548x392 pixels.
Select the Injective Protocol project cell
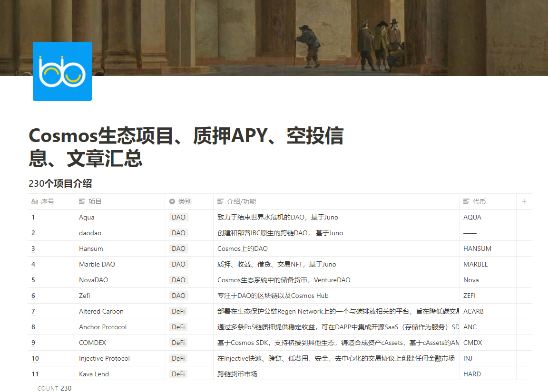pos(120,358)
